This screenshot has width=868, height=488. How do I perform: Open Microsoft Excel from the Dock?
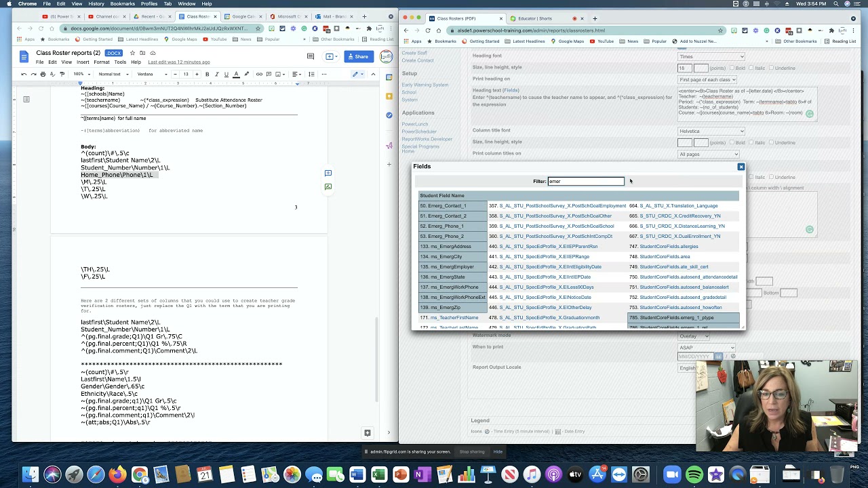[379, 474]
